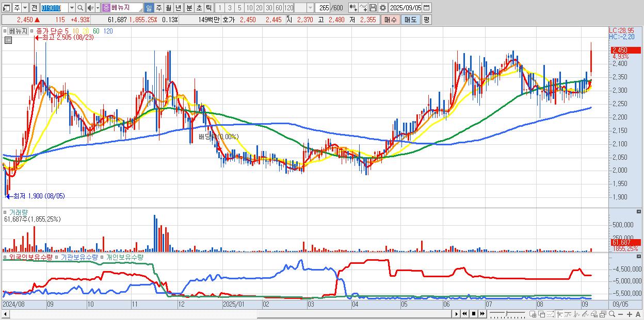Open the stock search magnifier icon
644x320 pixels.
tap(81, 8)
